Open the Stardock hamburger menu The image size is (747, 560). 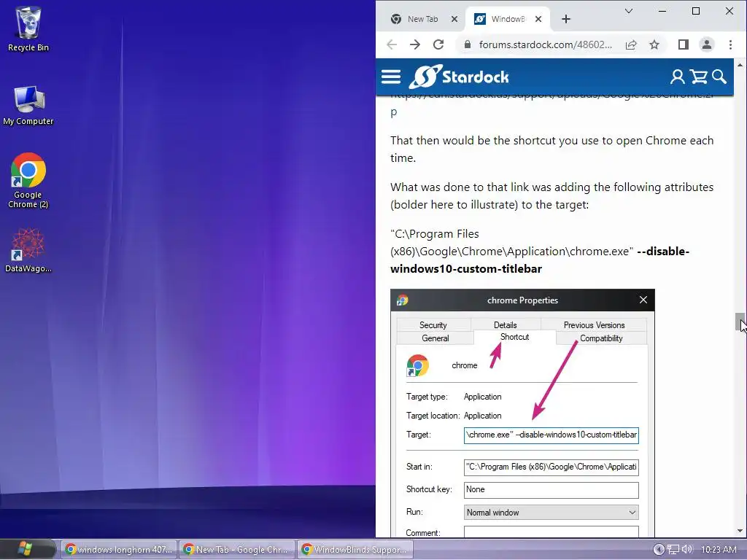[391, 77]
